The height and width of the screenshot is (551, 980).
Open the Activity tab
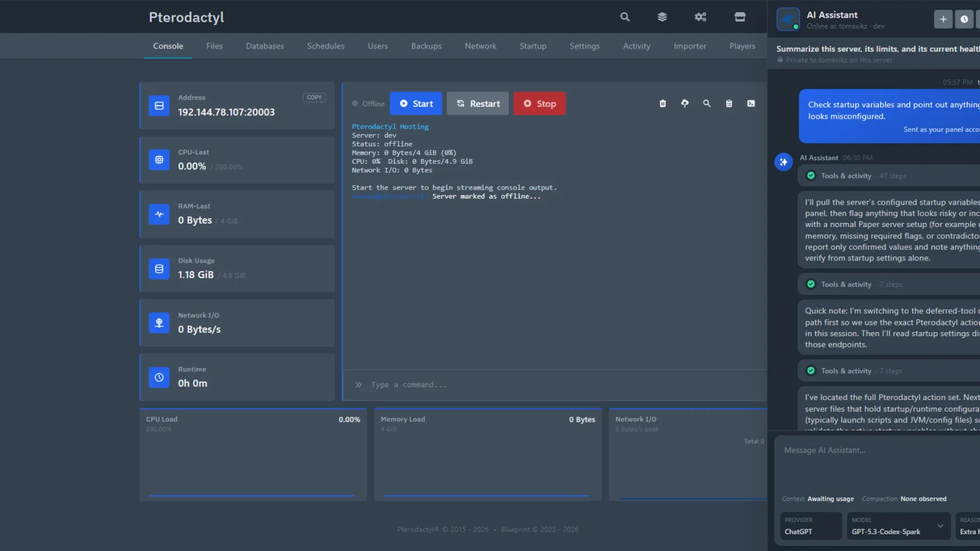tap(636, 46)
